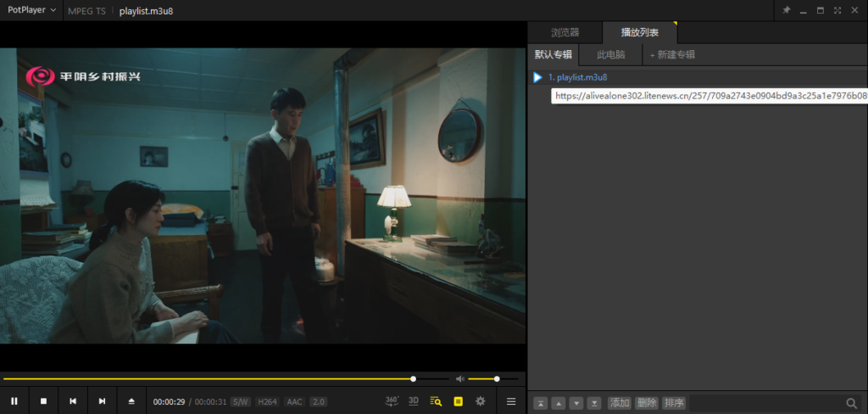Click the 添加 button in playlist
Image resolution: width=868 pixels, height=414 pixels.
(x=620, y=403)
